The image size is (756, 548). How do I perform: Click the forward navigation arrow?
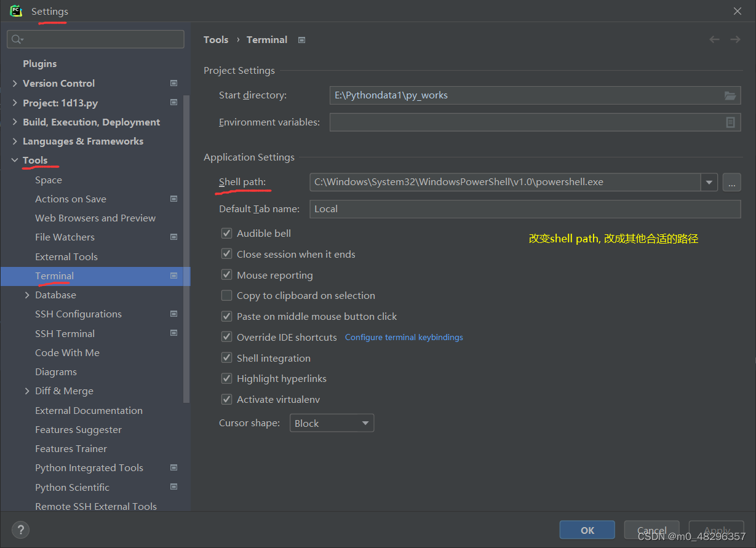(x=734, y=39)
